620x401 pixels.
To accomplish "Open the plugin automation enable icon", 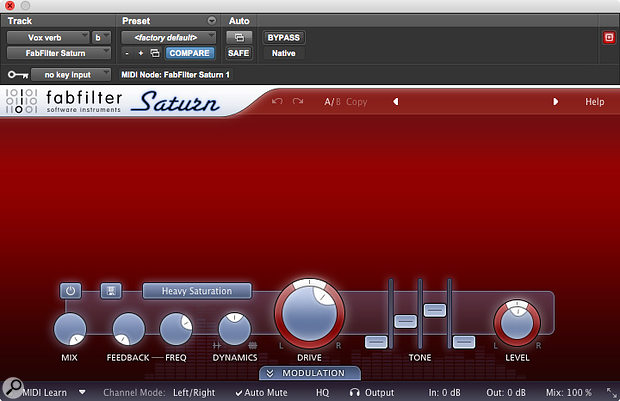I will coord(239,38).
